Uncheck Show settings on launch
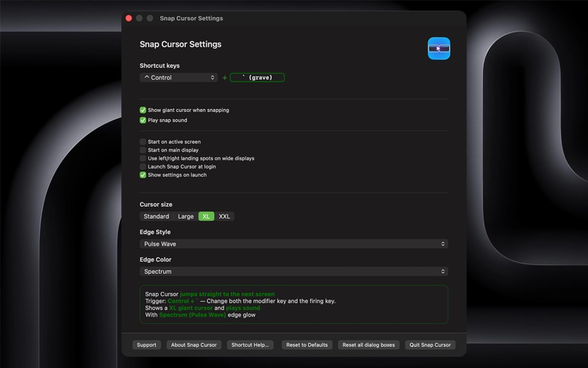The width and height of the screenshot is (588, 368). pyautogui.click(x=143, y=174)
